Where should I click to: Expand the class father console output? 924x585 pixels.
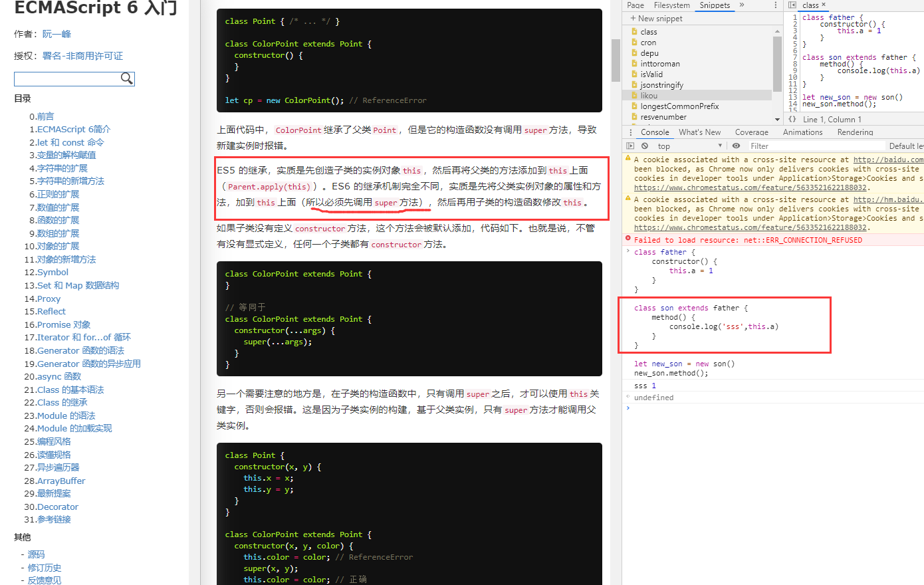pyautogui.click(x=628, y=251)
